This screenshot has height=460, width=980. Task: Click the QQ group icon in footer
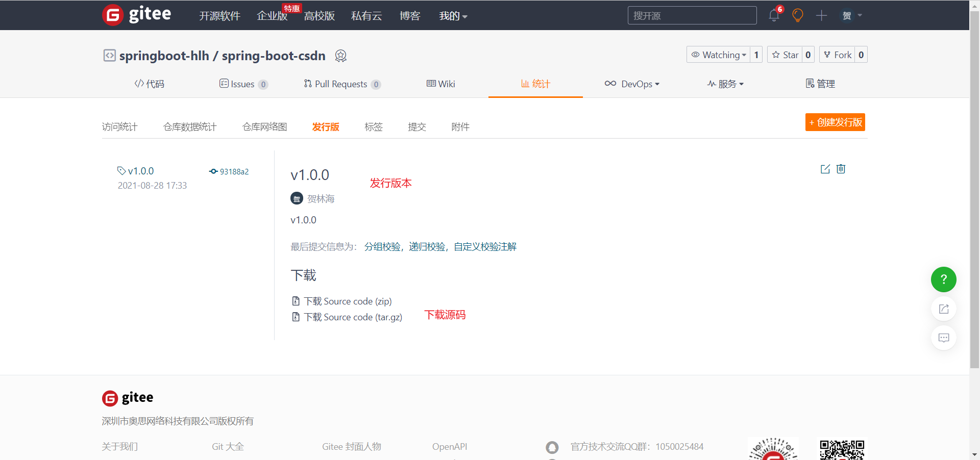pyautogui.click(x=552, y=447)
